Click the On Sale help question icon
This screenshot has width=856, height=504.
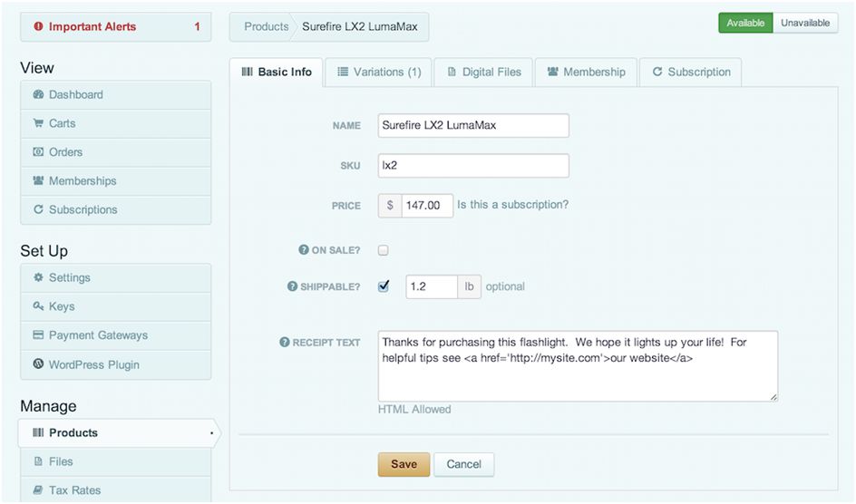click(304, 250)
